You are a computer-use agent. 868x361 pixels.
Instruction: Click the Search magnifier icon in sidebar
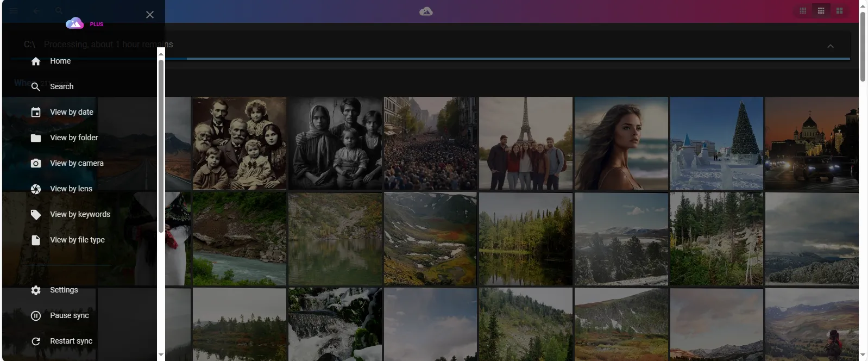[x=36, y=87]
